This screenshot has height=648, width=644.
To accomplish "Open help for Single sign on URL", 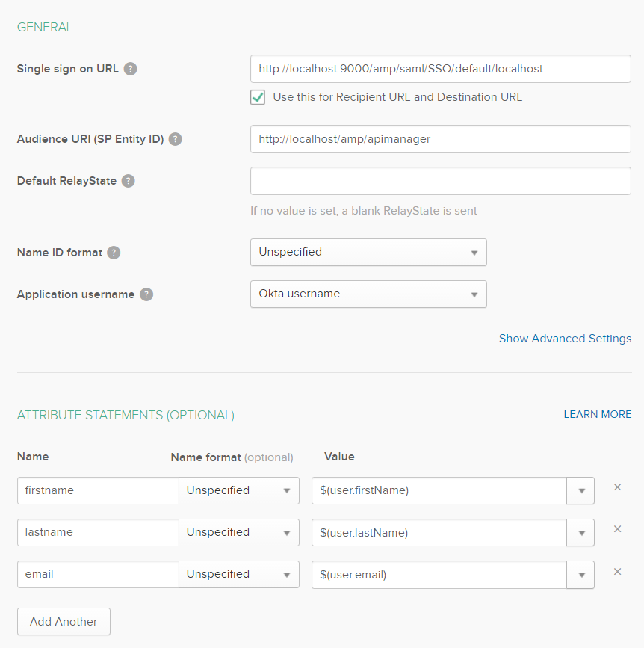I will point(131,68).
